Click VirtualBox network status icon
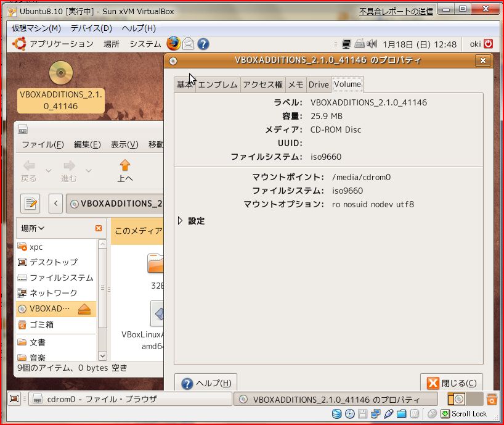The width and height of the screenshot is (504, 425). tap(375, 414)
